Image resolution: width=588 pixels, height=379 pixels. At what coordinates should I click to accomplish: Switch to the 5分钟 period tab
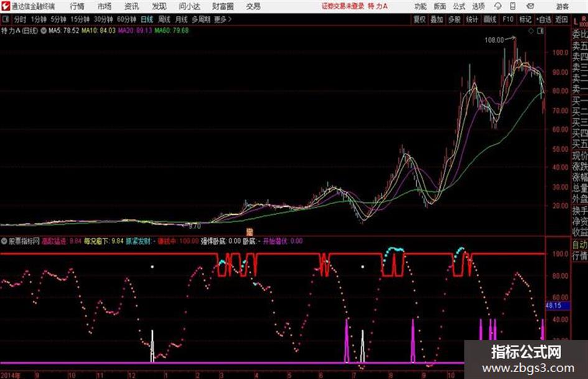[x=58, y=19]
